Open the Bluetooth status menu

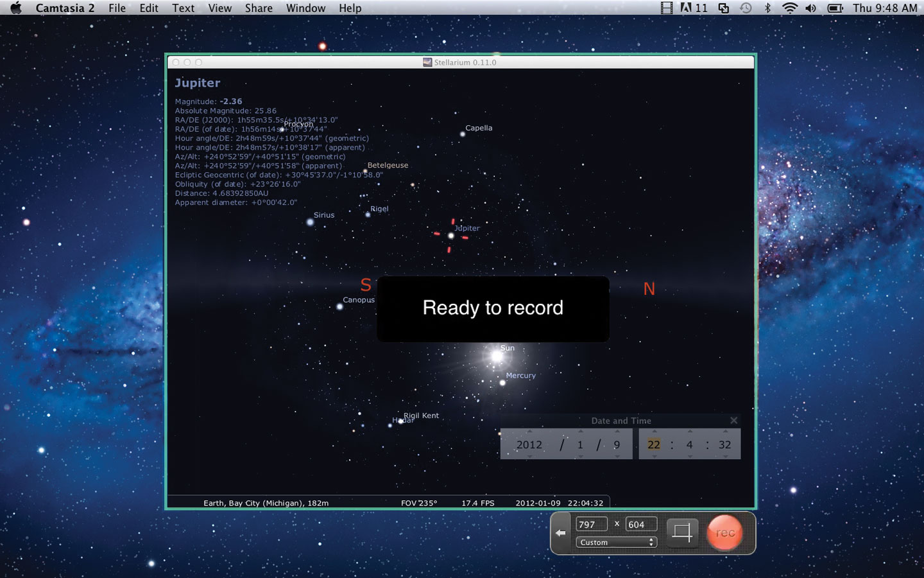coord(767,8)
